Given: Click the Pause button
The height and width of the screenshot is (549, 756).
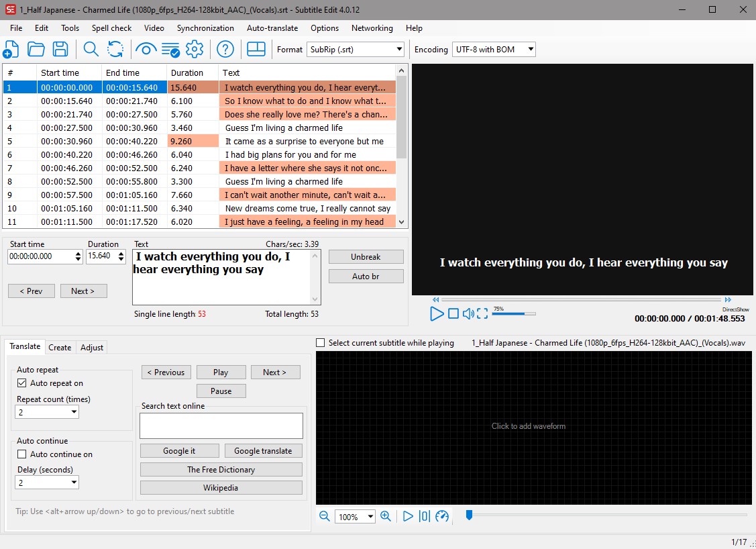Looking at the screenshot, I should click(221, 391).
